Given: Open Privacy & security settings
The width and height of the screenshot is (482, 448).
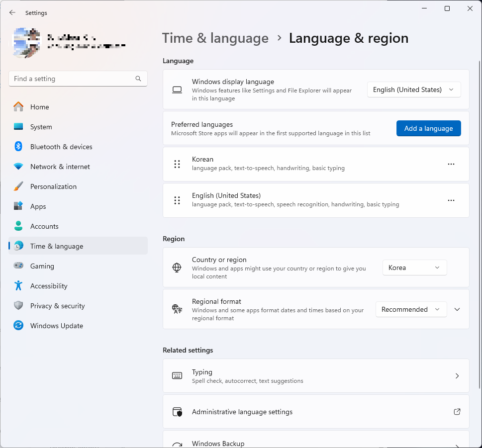Looking at the screenshot, I should (x=78, y=306).
